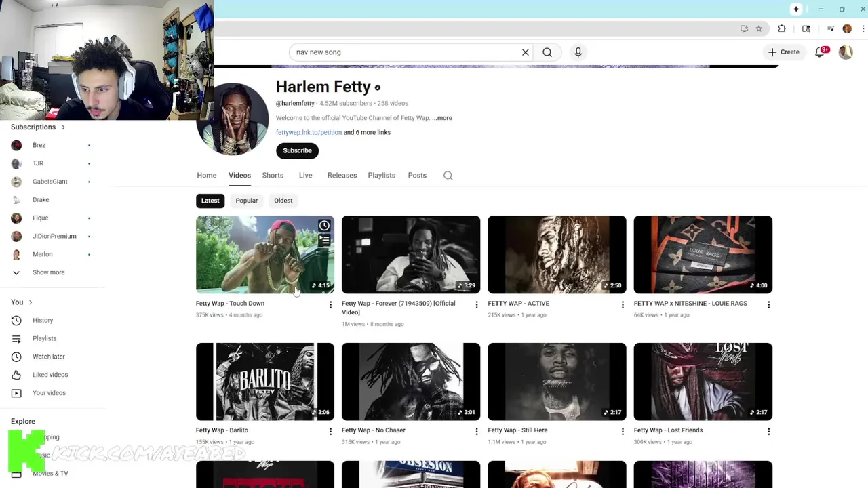Expand the Subscriptions section chevron
The width and height of the screenshot is (868, 488).
(x=63, y=127)
